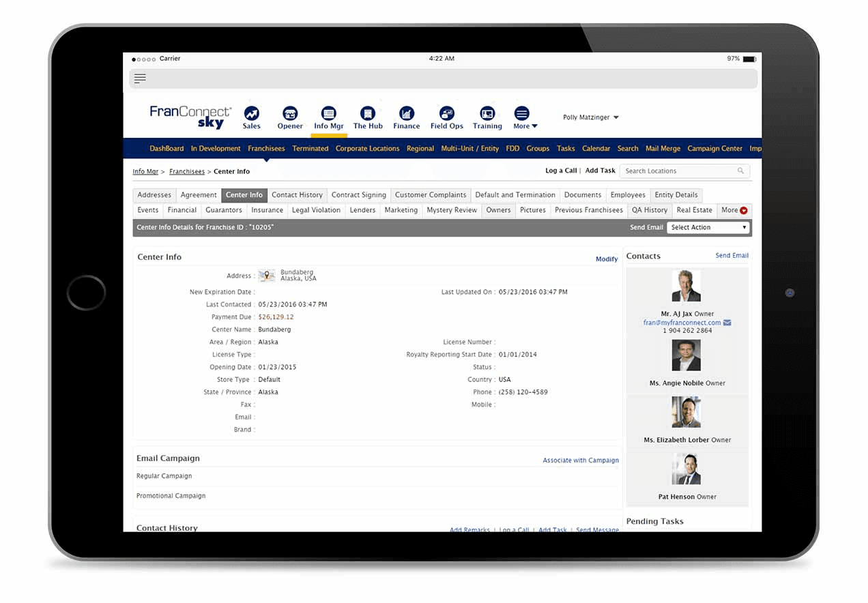Click the Franchisees breadcrumb link
868x603 pixels.
point(187,172)
